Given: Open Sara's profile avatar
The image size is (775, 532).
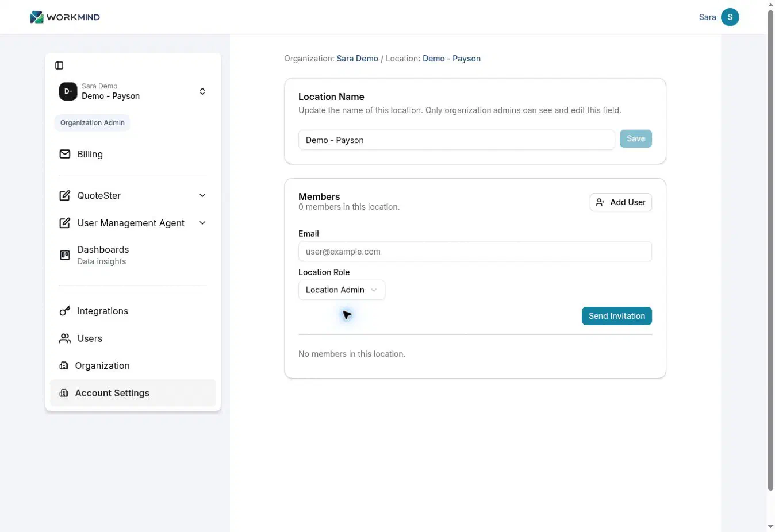Looking at the screenshot, I should pos(730,17).
